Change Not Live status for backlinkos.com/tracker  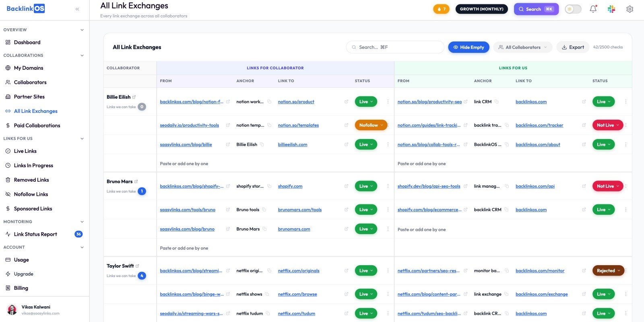(608, 125)
